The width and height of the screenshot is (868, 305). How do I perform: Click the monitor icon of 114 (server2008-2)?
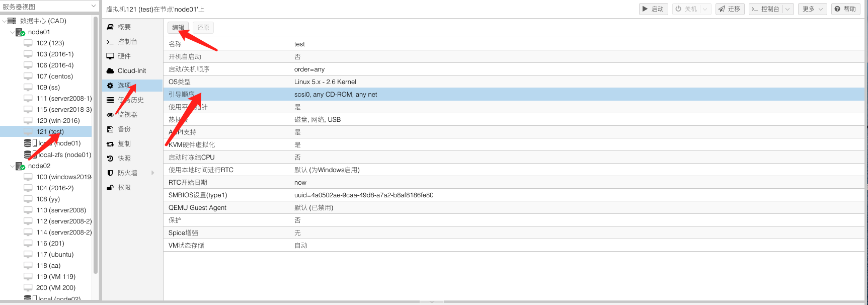pyautogui.click(x=28, y=233)
